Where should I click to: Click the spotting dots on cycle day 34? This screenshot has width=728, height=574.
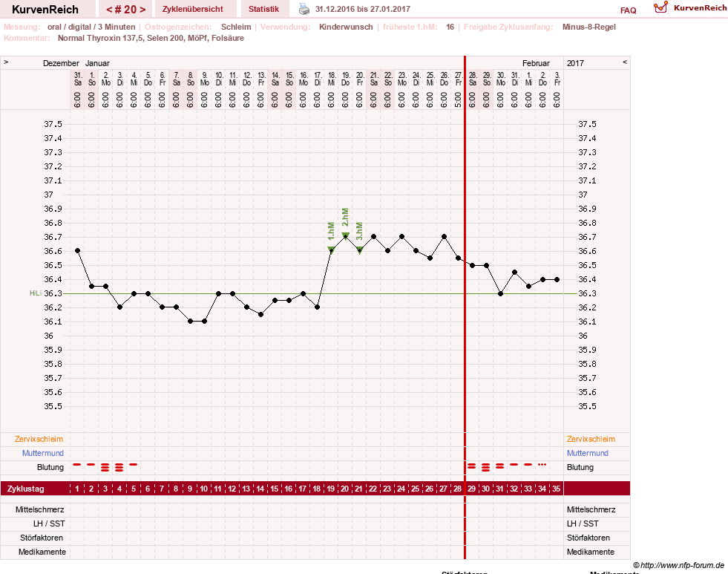(542, 464)
